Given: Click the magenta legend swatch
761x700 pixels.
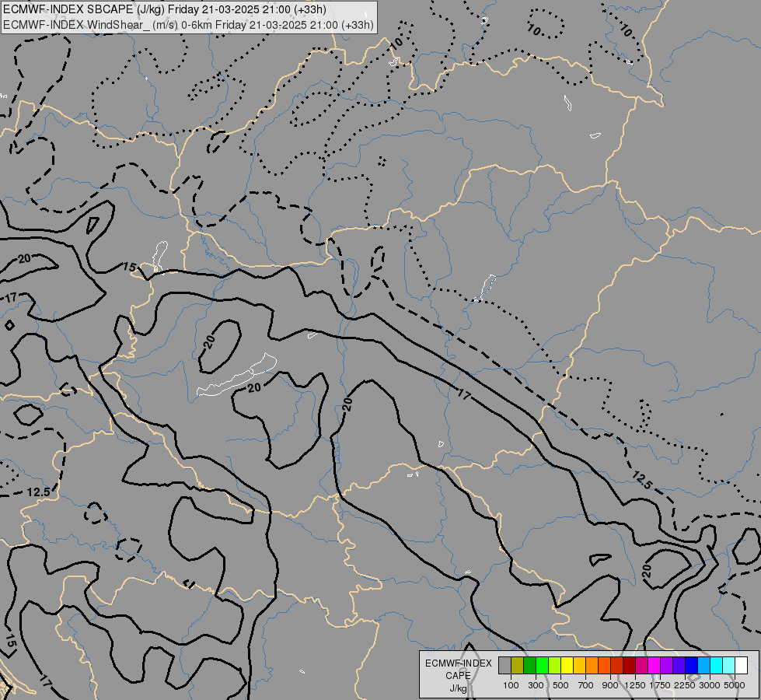Looking at the screenshot, I should pos(655,665).
